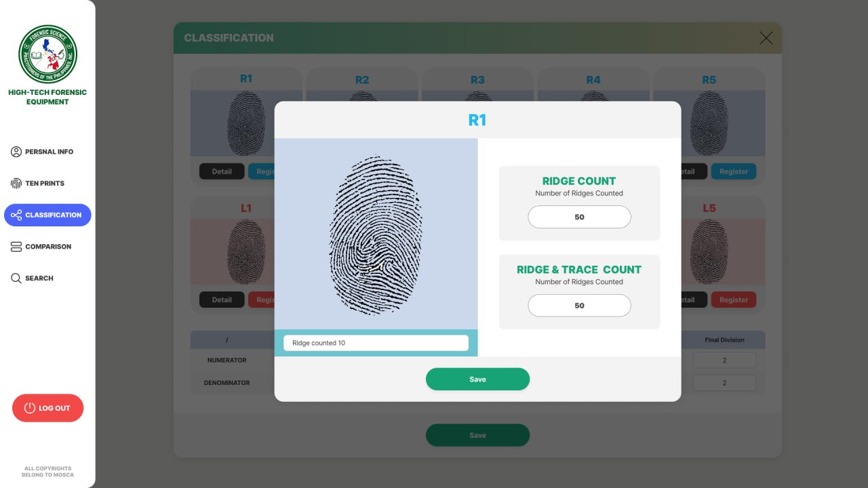The width and height of the screenshot is (868, 488).
Task: Select the large R1 fingerprint image
Action: [376, 235]
